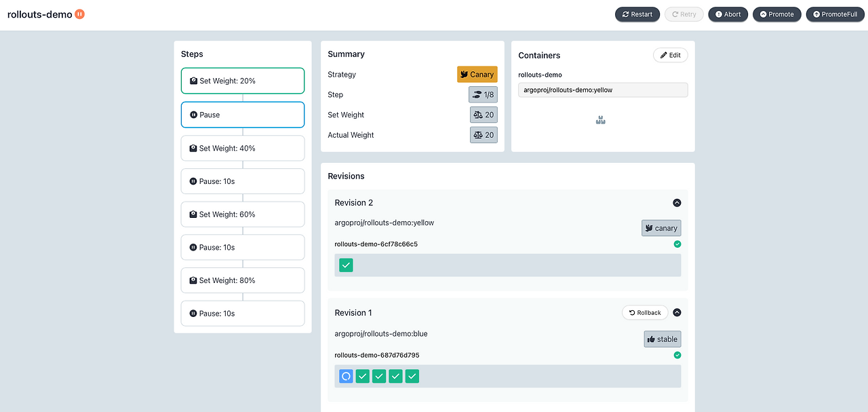Click the final Pause: 10s step
The image size is (868, 412).
[243, 314]
